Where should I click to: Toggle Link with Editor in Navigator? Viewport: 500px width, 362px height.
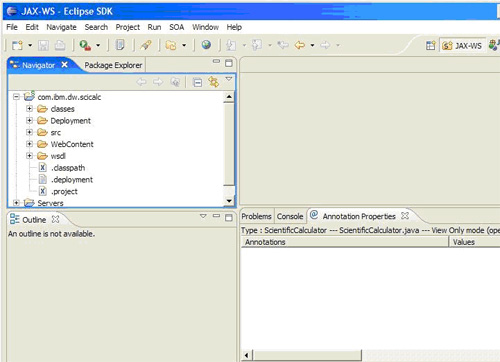pos(213,82)
